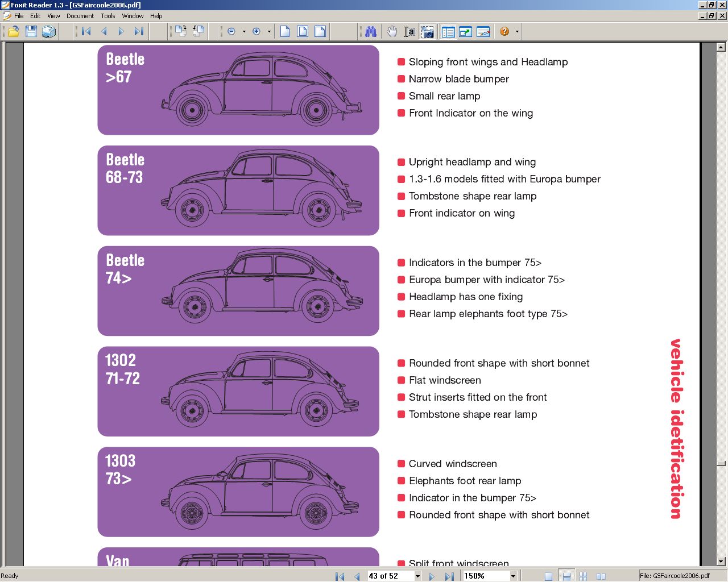Open the Tools menu
Screen dimensions: 728x582
coord(108,16)
